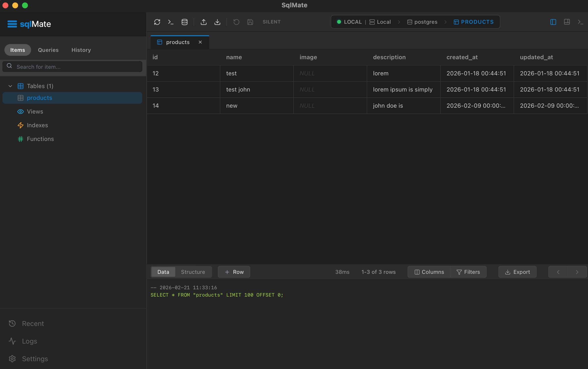Click the refresh icon in the toolbar

point(157,22)
